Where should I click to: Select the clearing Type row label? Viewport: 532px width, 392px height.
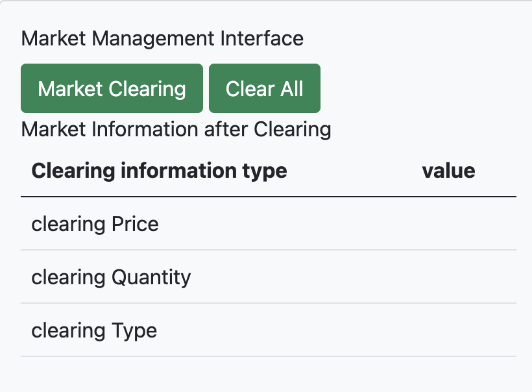(94, 330)
